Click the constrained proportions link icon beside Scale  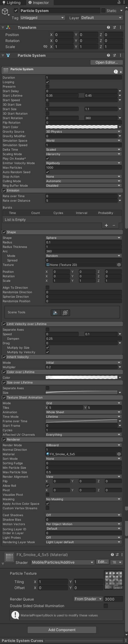[x=45, y=47]
